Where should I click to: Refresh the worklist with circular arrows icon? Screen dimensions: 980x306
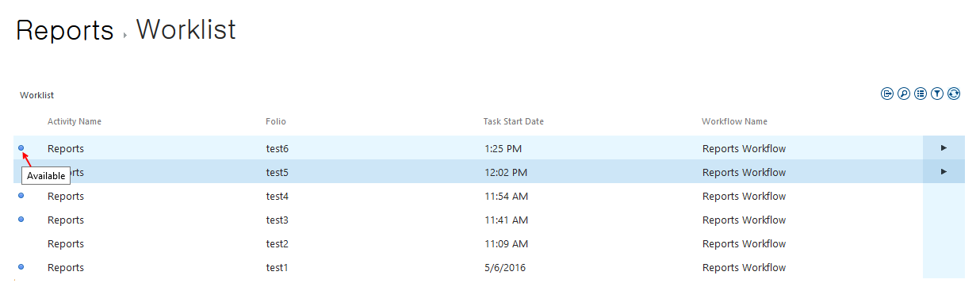point(954,94)
